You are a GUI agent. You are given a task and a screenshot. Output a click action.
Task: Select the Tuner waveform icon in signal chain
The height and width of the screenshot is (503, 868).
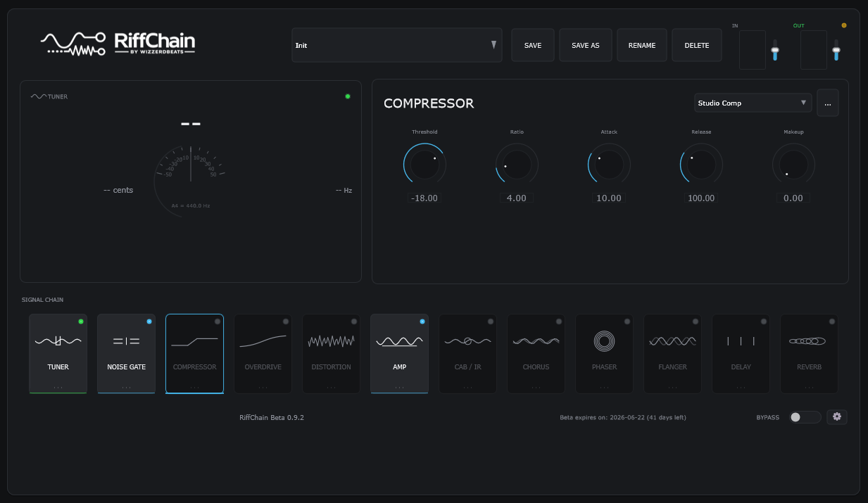click(58, 341)
